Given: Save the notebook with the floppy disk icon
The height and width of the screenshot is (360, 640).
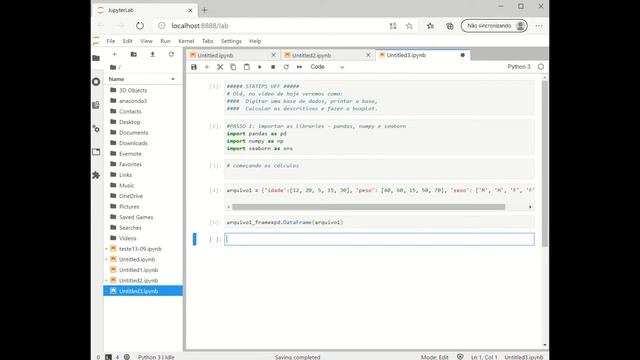Looking at the screenshot, I should tap(194, 67).
